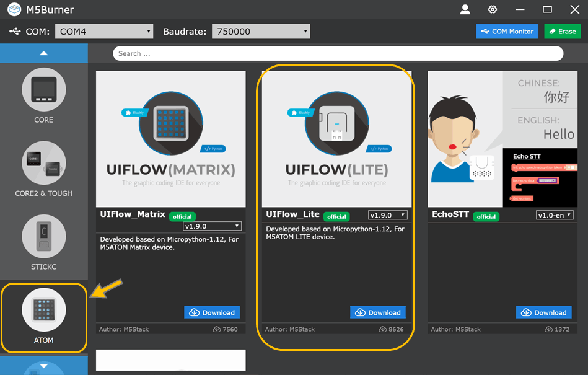Select the CORE device category
This screenshot has height=375, width=588.
(44, 96)
